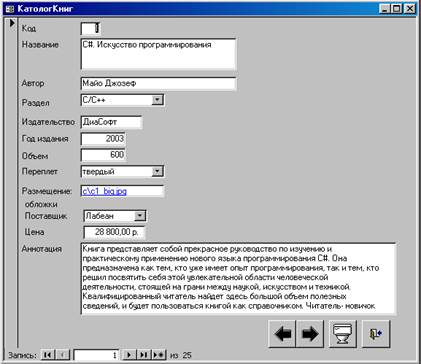Advance to next record in navigation bar

pos(129,355)
